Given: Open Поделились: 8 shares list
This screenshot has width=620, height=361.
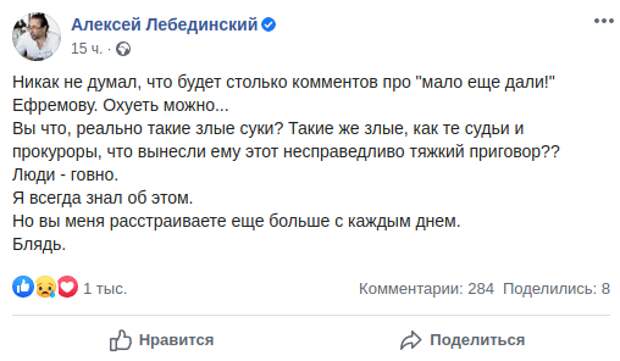Looking at the screenshot, I should pyautogui.click(x=556, y=289).
